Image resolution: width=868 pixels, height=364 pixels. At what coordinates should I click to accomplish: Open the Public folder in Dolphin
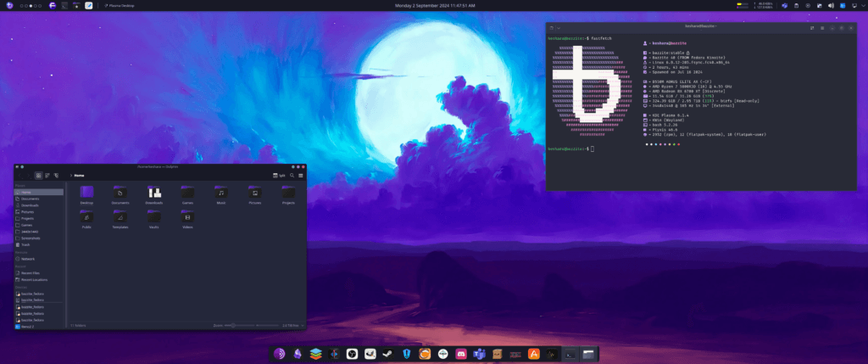[86, 220]
